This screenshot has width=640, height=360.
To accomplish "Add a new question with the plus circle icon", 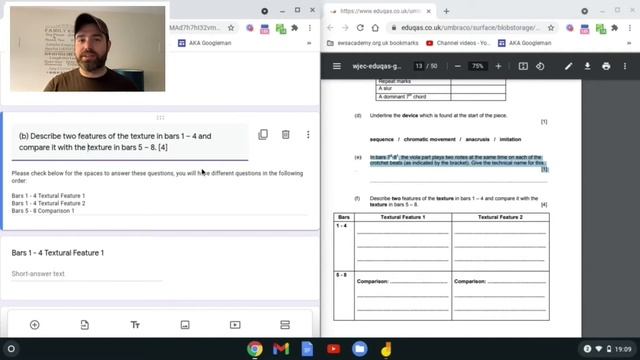I will (x=35, y=325).
